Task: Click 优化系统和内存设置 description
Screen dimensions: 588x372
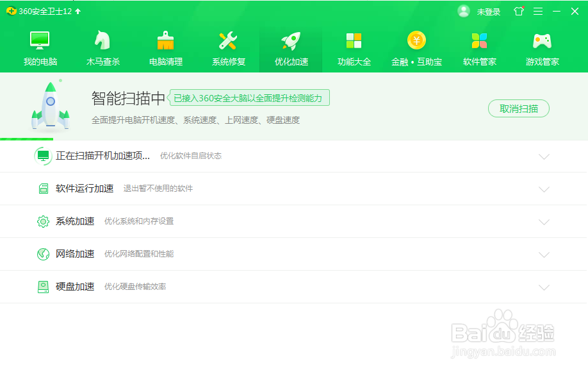Action: click(x=139, y=221)
